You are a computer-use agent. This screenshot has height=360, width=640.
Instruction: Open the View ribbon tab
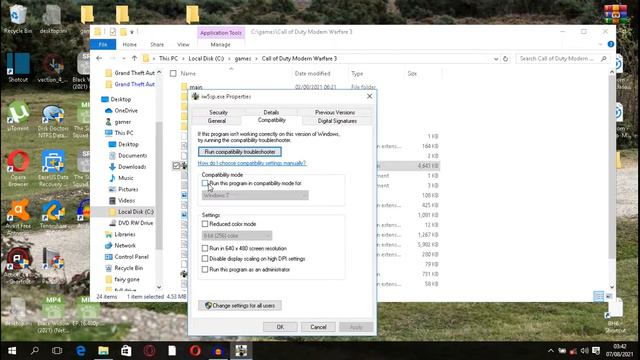pos(183,44)
